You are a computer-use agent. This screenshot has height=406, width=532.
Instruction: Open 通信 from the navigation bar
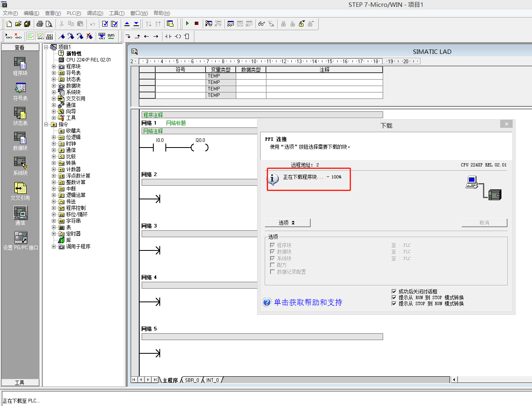pos(20,216)
